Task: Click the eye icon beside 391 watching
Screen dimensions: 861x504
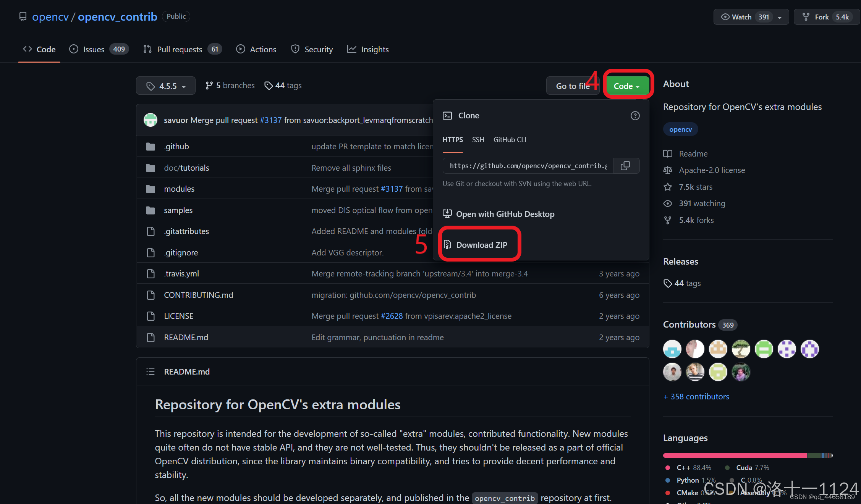Action: tap(667, 203)
